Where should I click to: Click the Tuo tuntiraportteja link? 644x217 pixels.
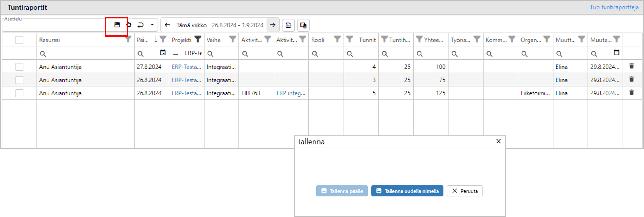[614, 7]
